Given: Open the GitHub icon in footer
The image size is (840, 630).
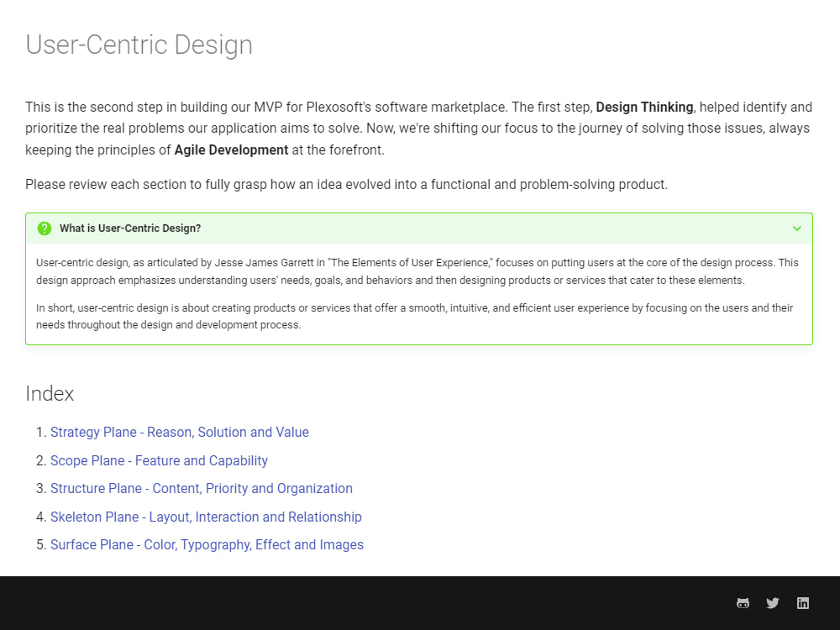Looking at the screenshot, I should (x=743, y=603).
